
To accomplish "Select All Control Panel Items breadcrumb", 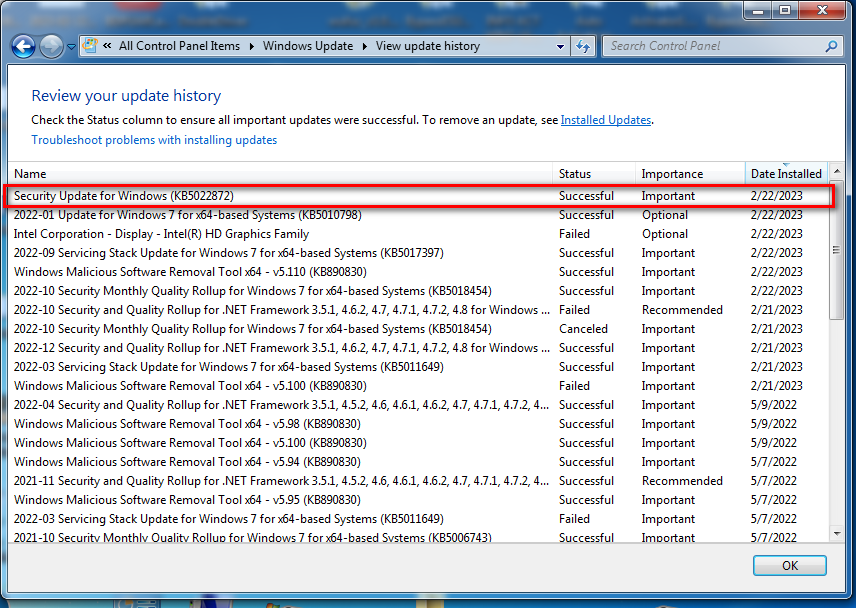I will pyautogui.click(x=179, y=46).
